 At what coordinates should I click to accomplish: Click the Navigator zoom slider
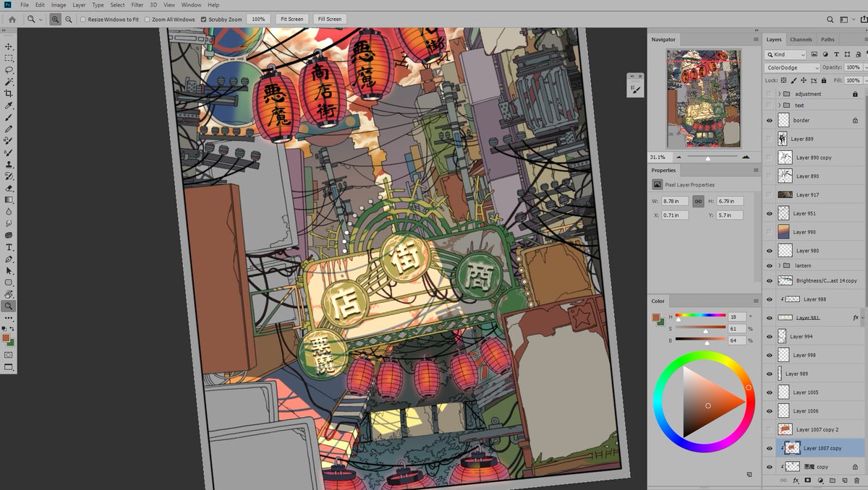point(707,157)
